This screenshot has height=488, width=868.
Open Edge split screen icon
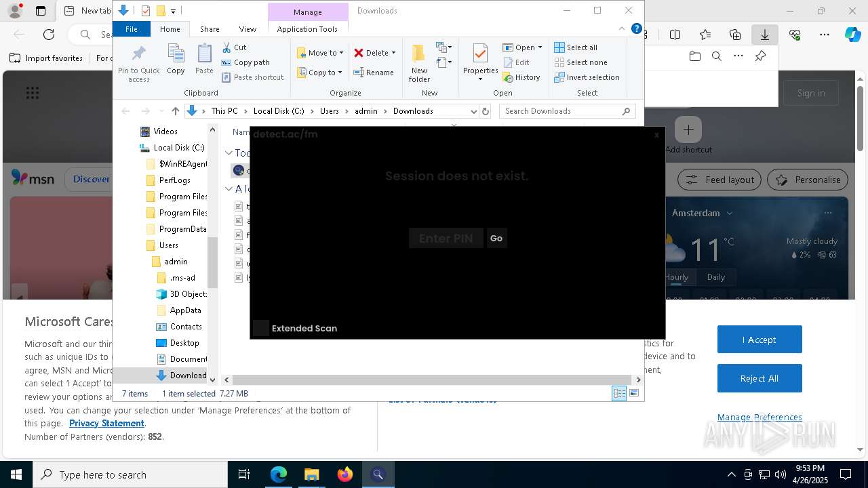pos(675,35)
